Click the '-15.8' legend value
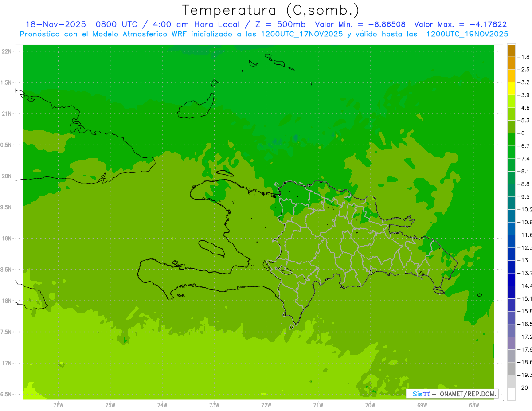The width and height of the screenshot is (532, 411). [x=525, y=311]
